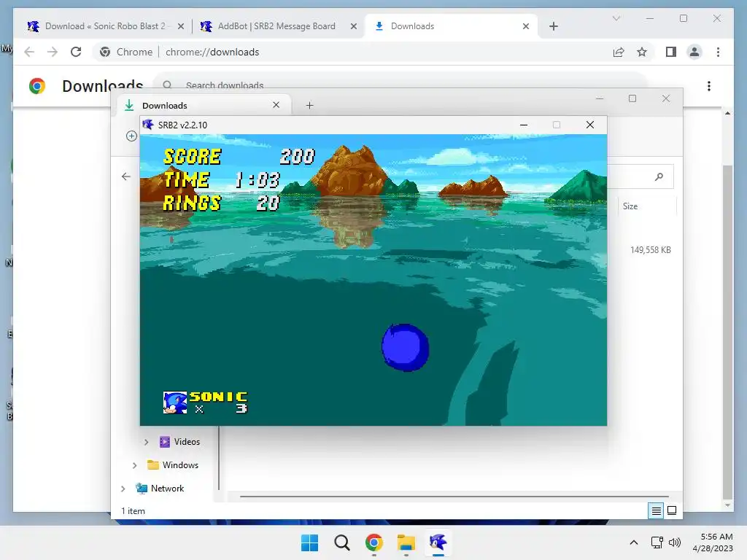This screenshot has width=747, height=560.
Task: Click SRB2 Sonic icon on taskbar
Action: [x=438, y=542]
